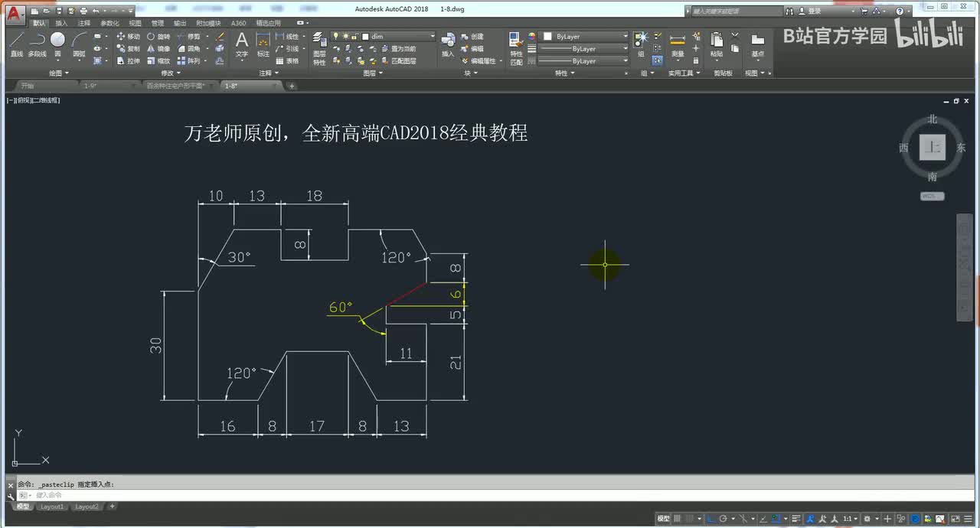Expand the Block (块) panel

tap(470, 73)
